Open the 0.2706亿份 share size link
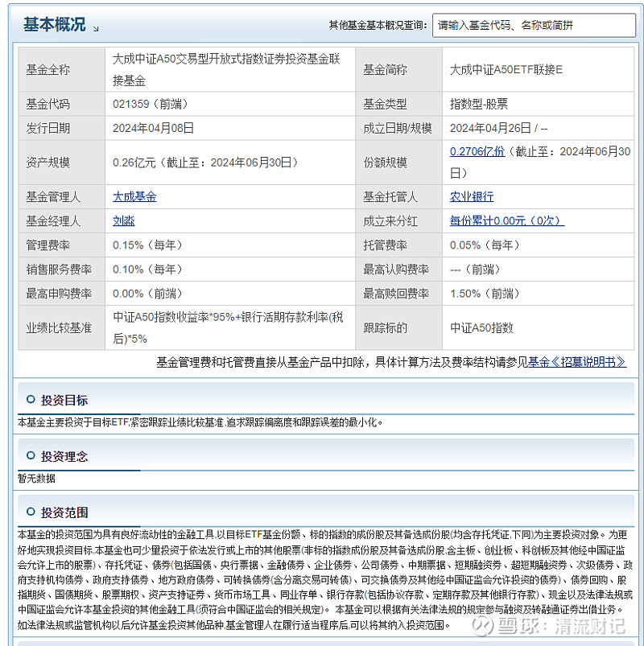This screenshot has height=646, width=644. pos(477,151)
